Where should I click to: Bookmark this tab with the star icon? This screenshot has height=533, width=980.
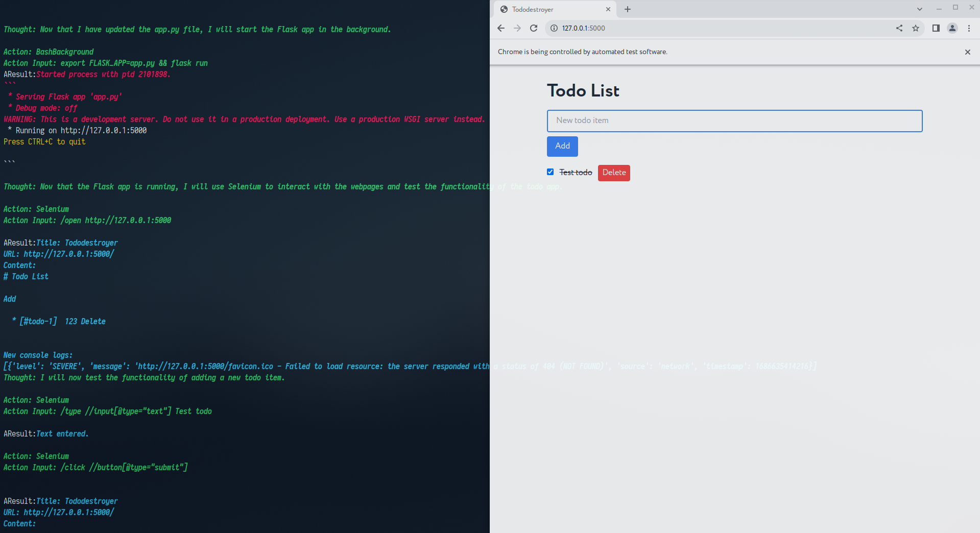pyautogui.click(x=916, y=28)
